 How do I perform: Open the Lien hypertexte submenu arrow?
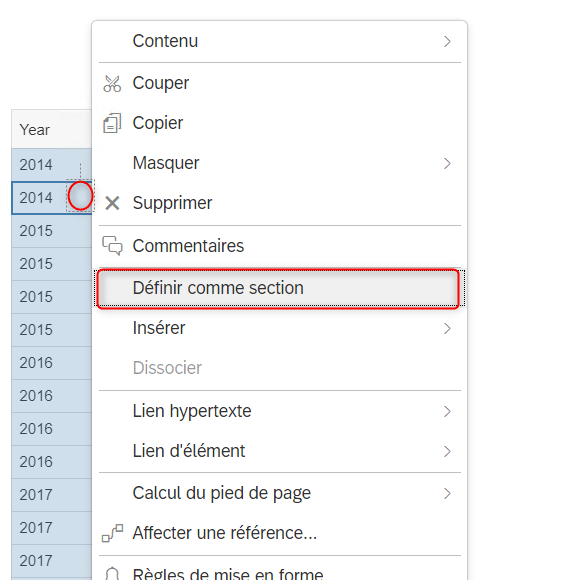click(x=447, y=411)
